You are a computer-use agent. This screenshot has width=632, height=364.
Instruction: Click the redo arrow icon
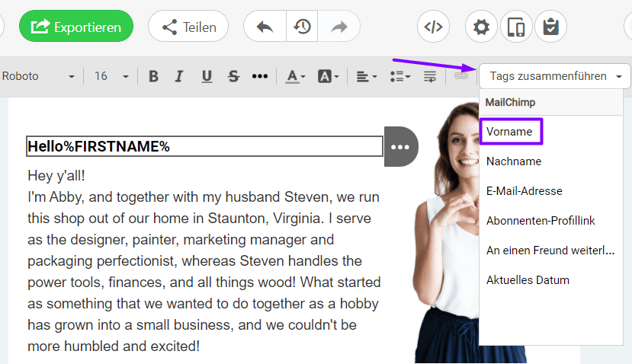tap(339, 27)
